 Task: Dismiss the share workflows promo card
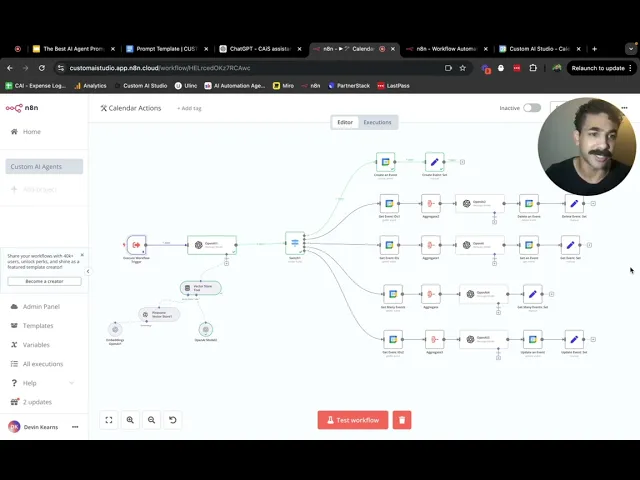pyautogui.click(x=82, y=255)
